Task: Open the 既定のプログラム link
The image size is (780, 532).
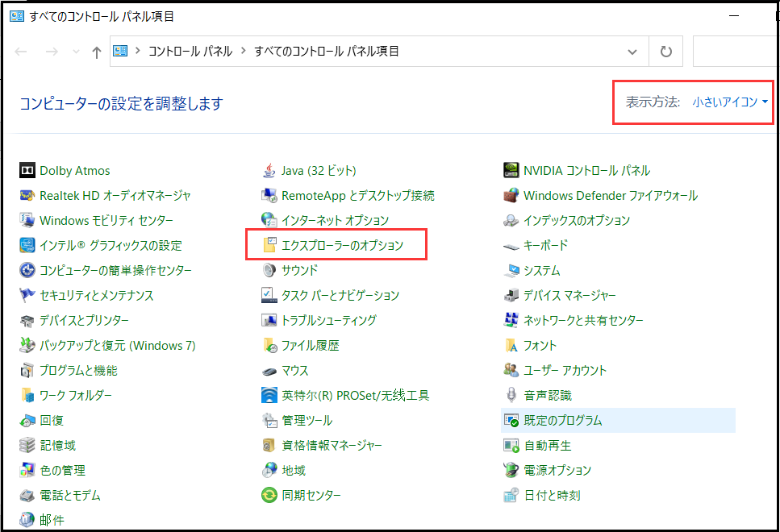Action: 563,420
